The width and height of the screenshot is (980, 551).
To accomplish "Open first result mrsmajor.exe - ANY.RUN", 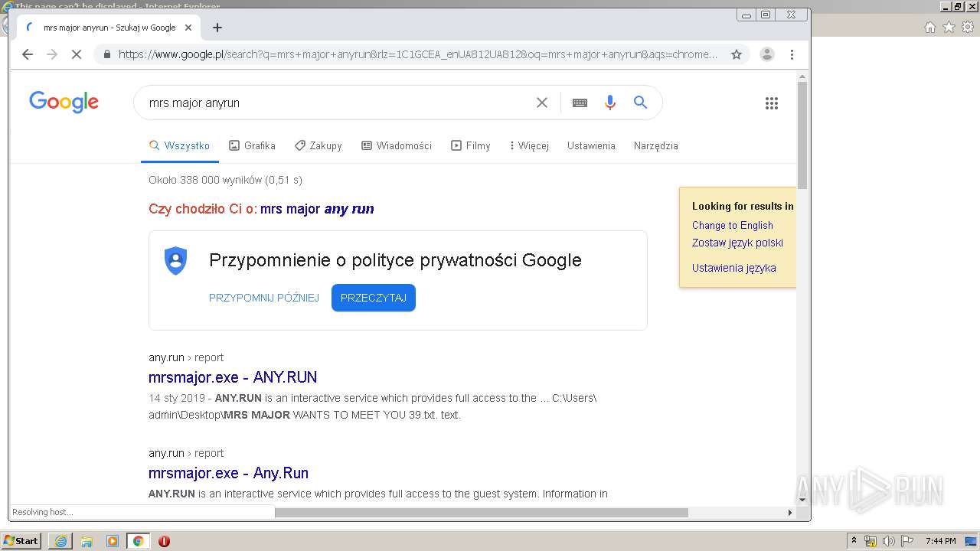I will tap(233, 377).
